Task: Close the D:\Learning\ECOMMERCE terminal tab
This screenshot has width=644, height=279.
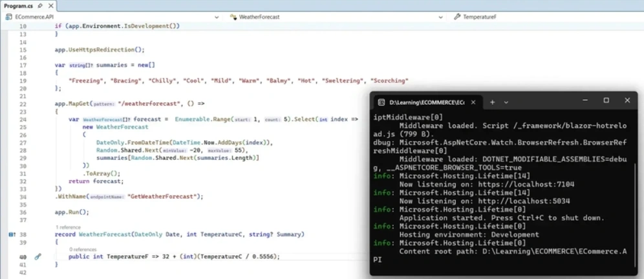Action: (x=473, y=102)
